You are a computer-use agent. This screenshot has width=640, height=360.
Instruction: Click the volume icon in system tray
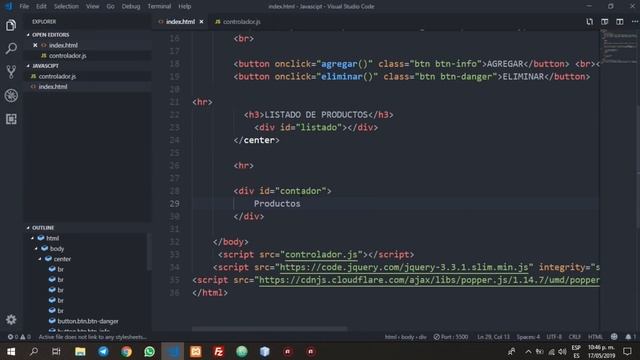(x=562, y=351)
